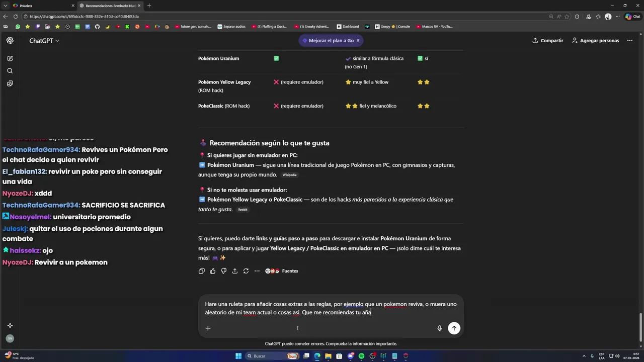
Task: Click Agregar personas button
Action: (596, 40)
